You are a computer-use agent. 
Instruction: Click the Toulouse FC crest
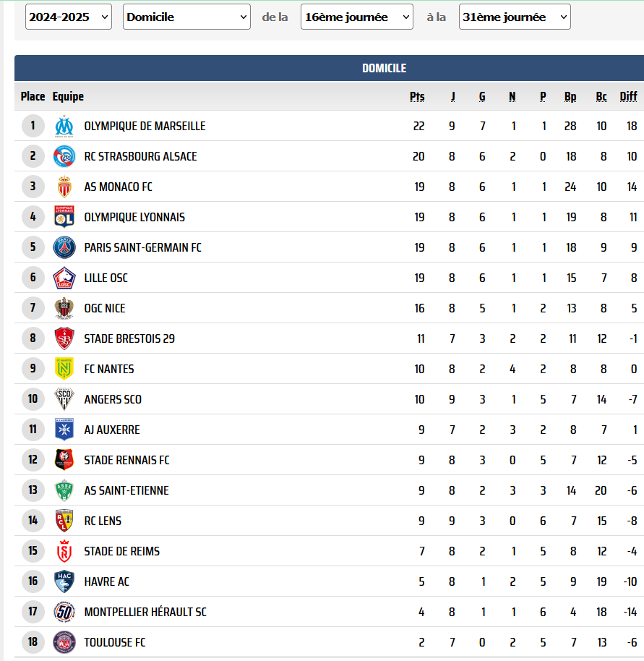click(x=64, y=642)
